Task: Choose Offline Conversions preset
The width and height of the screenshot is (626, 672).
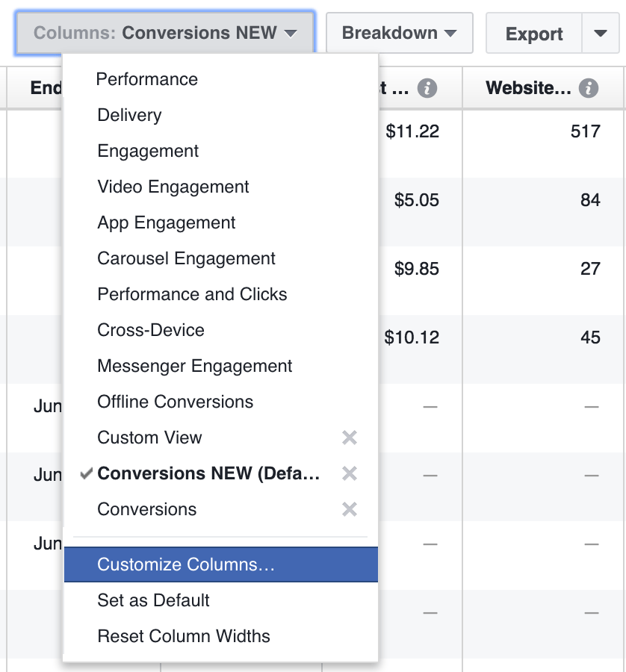Action: pos(221,402)
